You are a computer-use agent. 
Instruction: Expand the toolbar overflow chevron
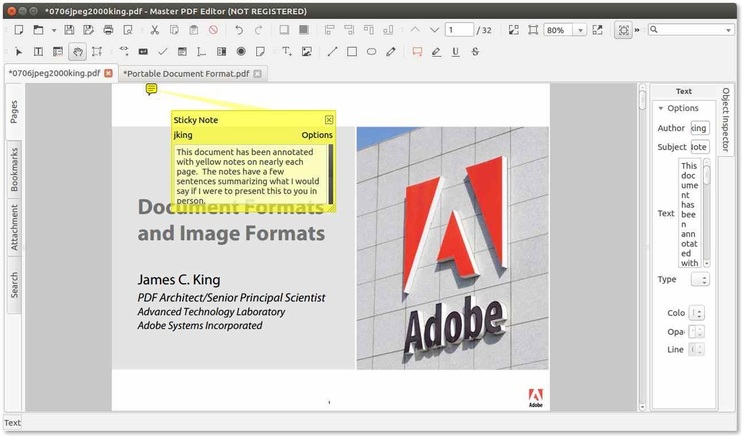637,30
